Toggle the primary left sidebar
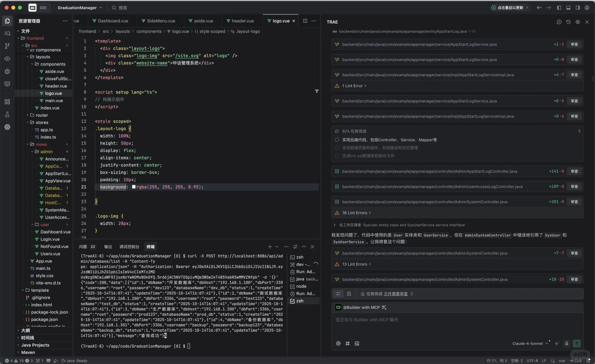595x364 pixels. [x=559, y=8]
